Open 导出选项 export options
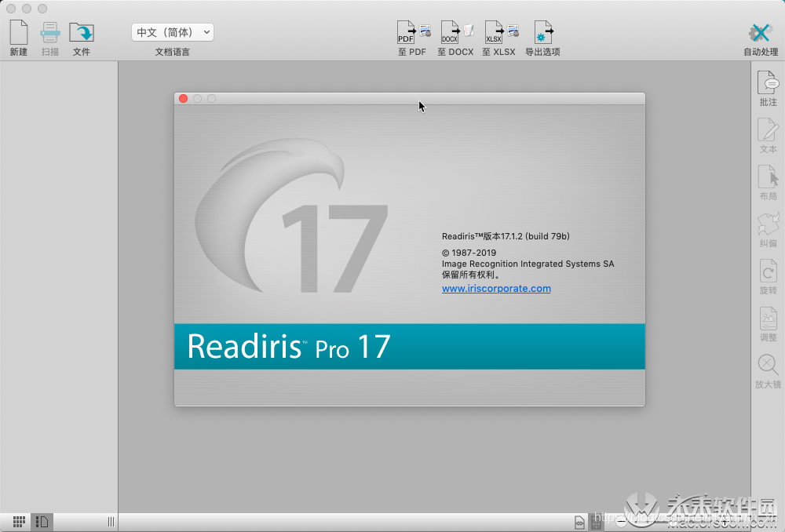The width and height of the screenshot is (785, 532). click(x=542, y=38)
